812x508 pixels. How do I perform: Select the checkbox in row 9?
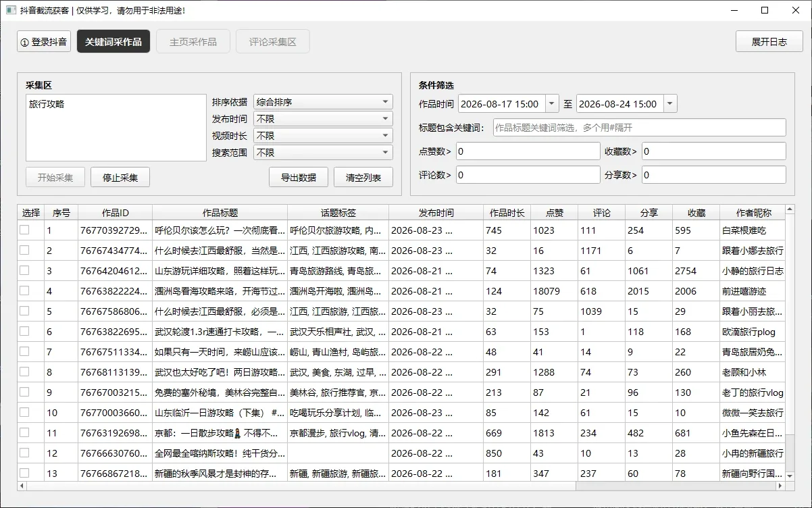pyautogui.click(x=24, y=392)
